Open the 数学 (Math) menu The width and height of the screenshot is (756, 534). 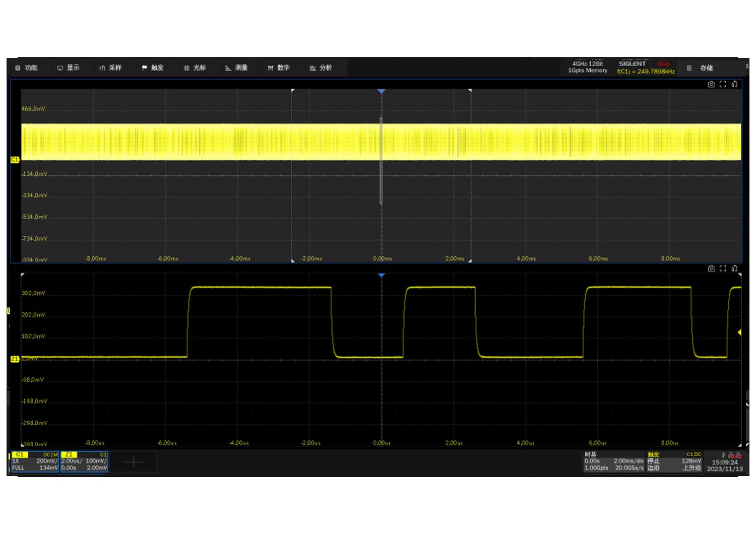pyautogui.click(x=279, y=68)
